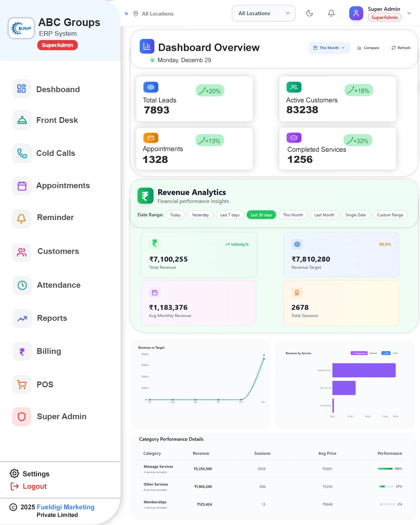
Task: Click the Total Leads stat card
Action: [194, 99]
